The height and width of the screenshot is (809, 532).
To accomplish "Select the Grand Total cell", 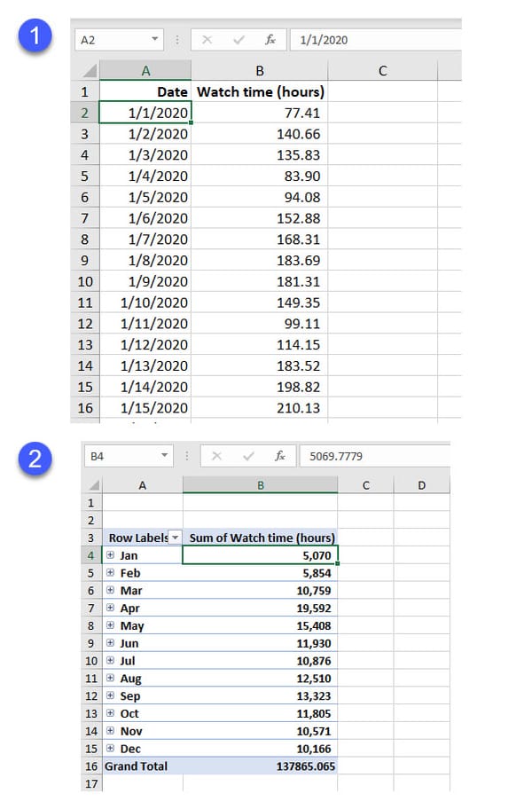I will (137, 766).
